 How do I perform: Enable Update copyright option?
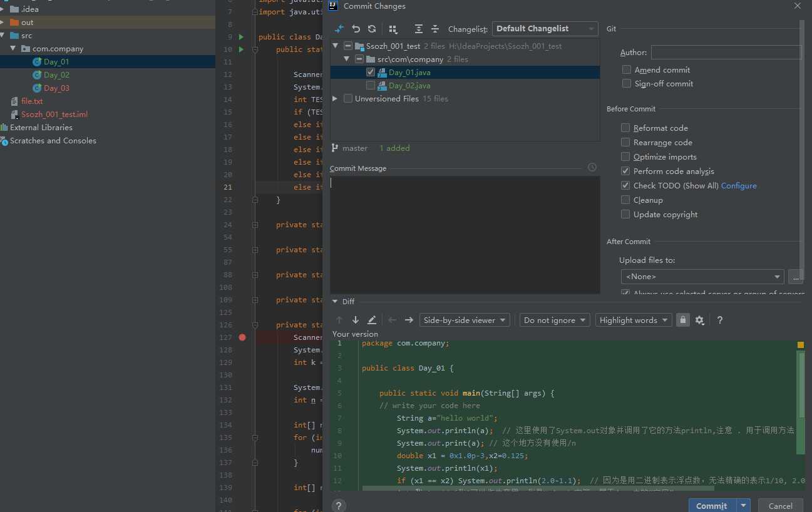(x=625, y=214)
